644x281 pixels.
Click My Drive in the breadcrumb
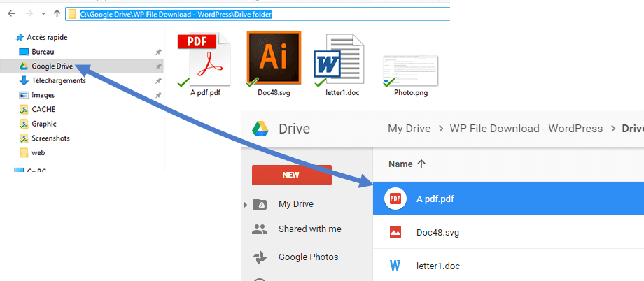[409, 129]
